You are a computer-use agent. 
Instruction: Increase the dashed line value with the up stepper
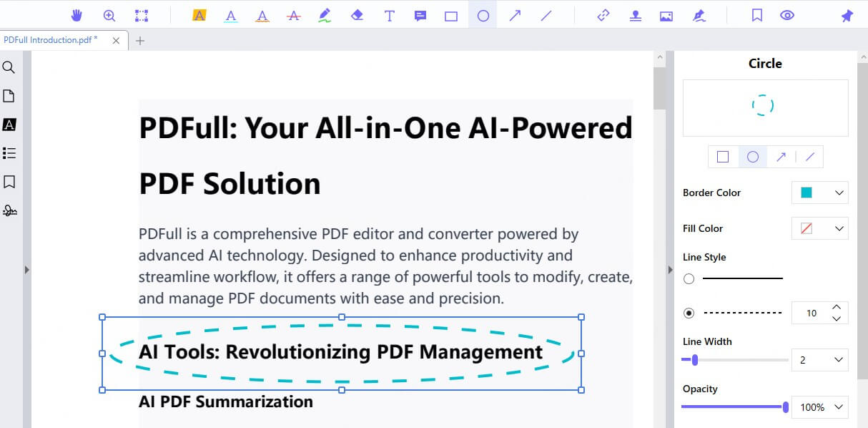pos(837,308)
